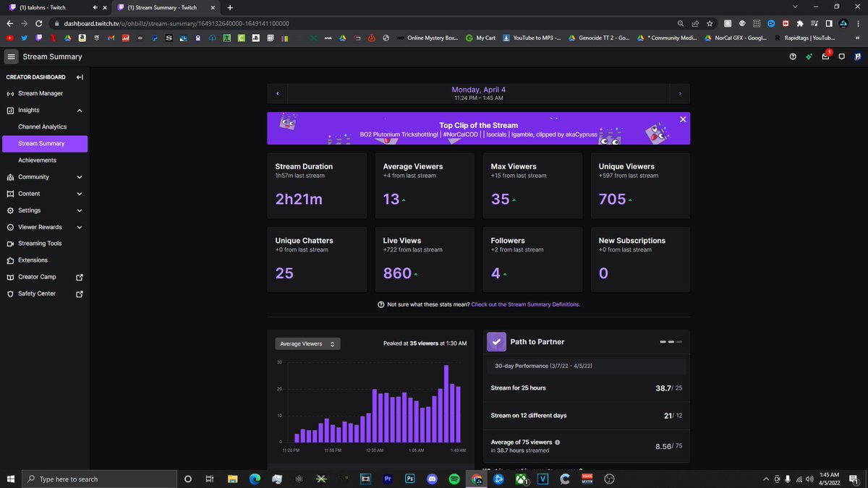Open the Chrome zoom magnifier icon
The height and width of the screenshot is (488, 868).
tap(681, 22)
